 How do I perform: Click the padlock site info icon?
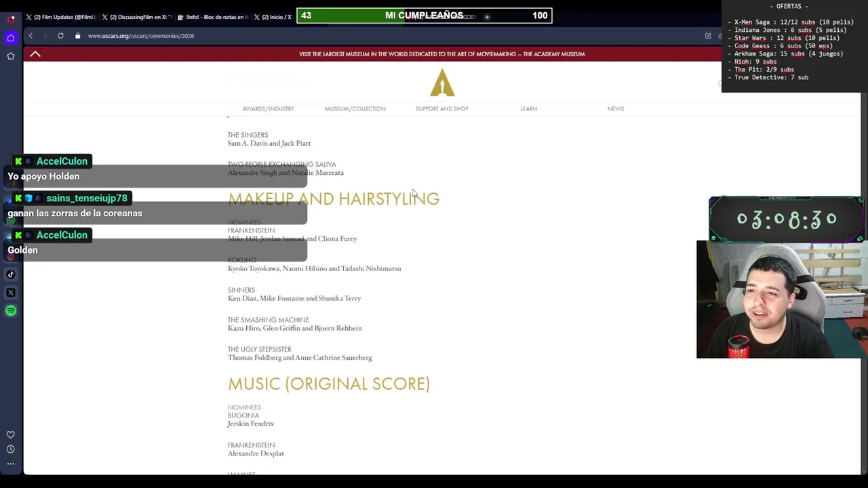(x=78, y=36)
